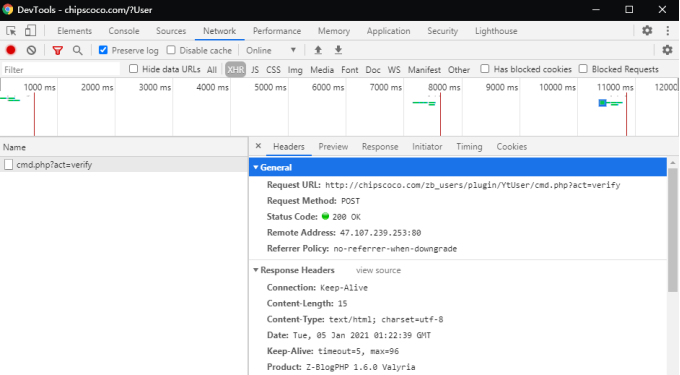The width and height of the screenshot is (680, 375).
Task: Toggle the red filter funnel icon
Action: pyautogui.click(x=57, y=50)
